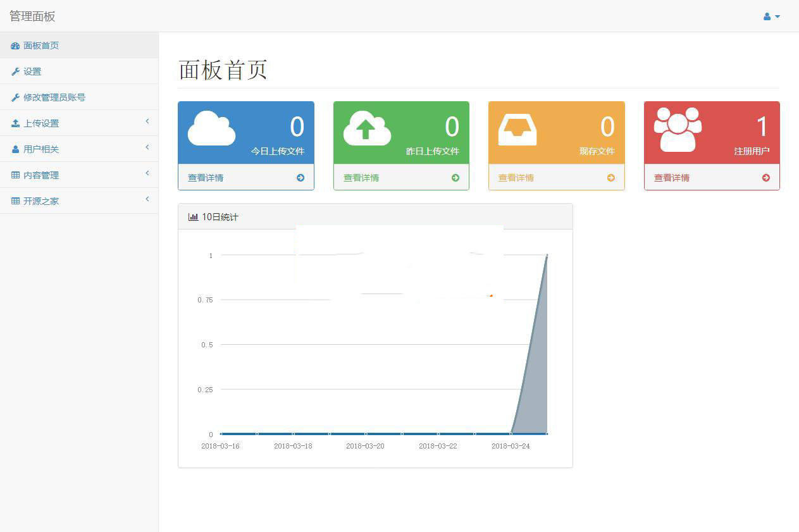Click the red arrow icon under 注册用户
Viewport: 799px width, 532px height.
766,178
